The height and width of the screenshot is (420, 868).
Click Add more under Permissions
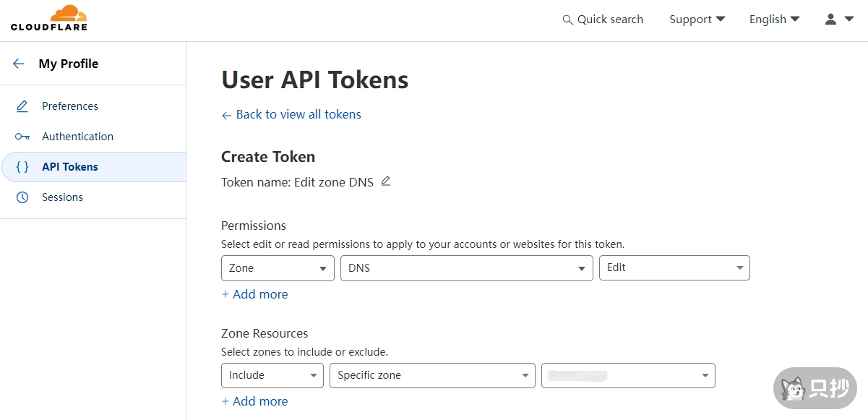[x=254, y=294]
